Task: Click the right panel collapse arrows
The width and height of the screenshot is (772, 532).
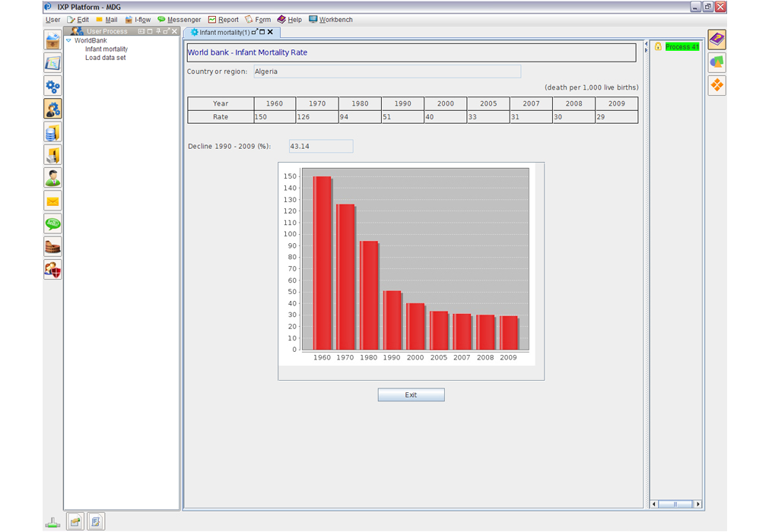Action: pyautogui.click(x=646, y=47)
